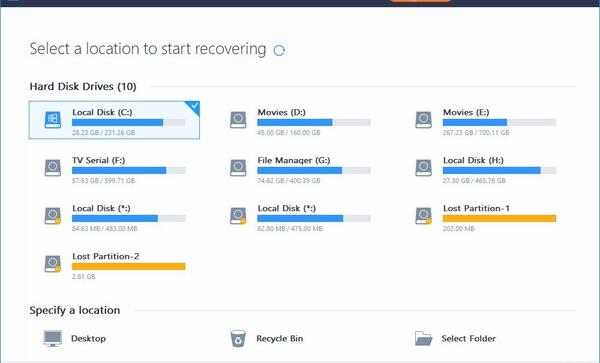This screenshot has height=363, width=600.
Task: Select the Movies (E:) label
Action: [x=466, y=112]
